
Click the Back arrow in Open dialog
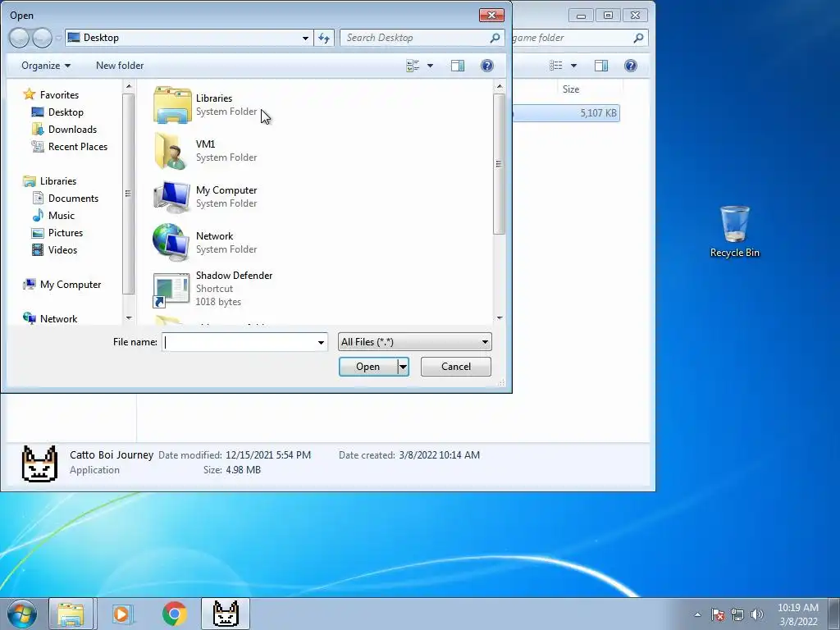click(x=20, y=38)
